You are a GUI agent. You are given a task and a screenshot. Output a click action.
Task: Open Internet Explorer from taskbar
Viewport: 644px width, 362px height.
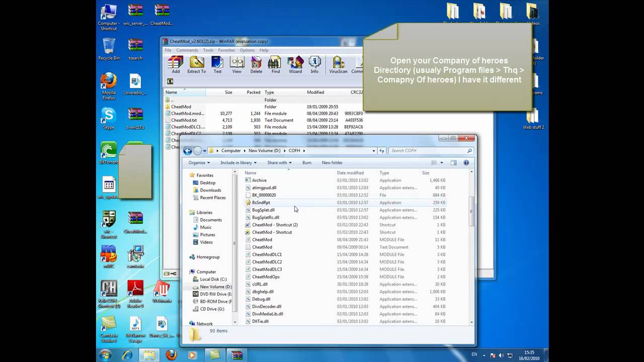coord(127,355)
